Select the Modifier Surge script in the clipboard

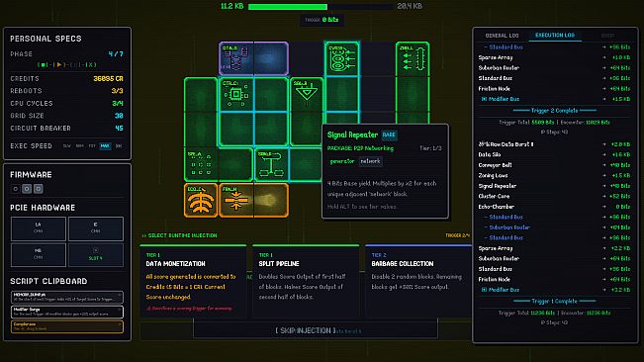pyautogui.click(x=67, y=312)
